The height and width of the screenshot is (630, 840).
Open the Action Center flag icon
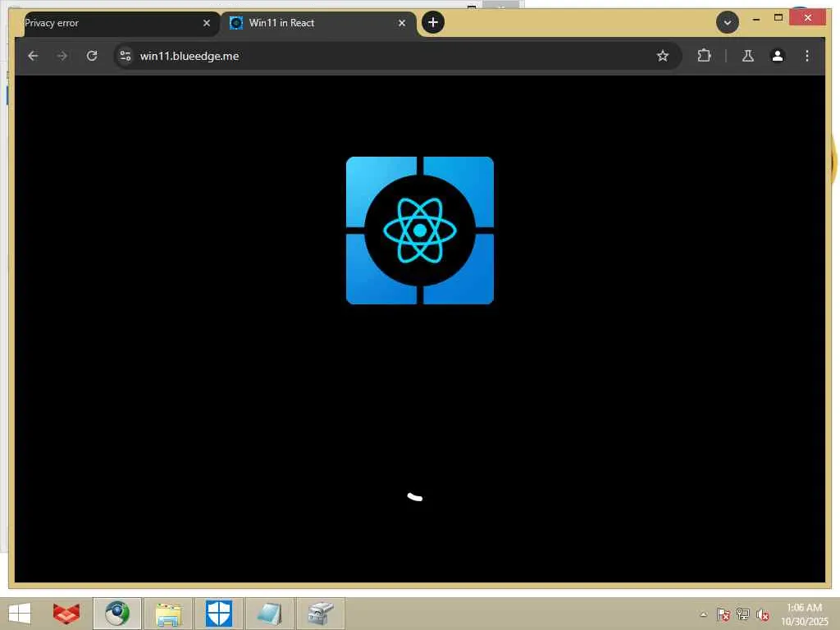tap(724, 614)
